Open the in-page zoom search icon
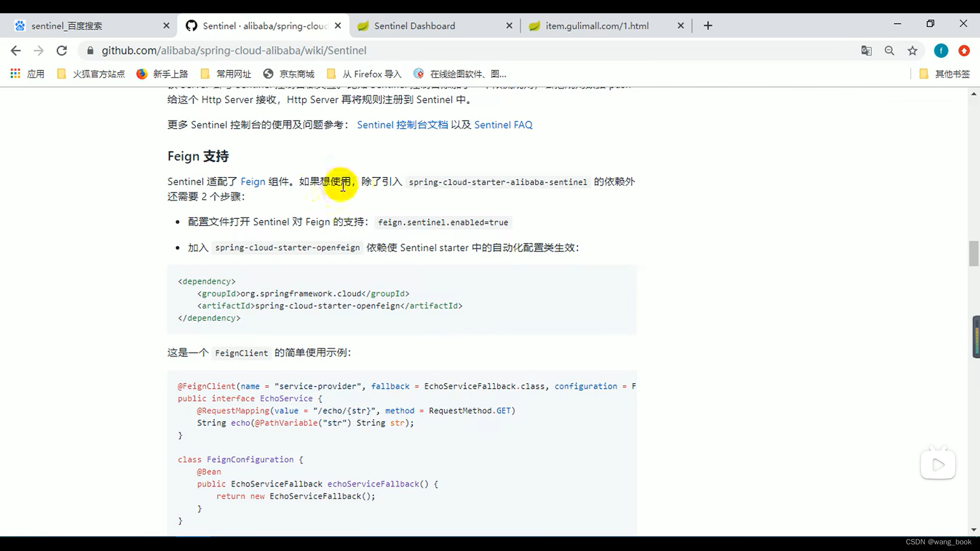This screenshot has height=551, width=980. 890,51
